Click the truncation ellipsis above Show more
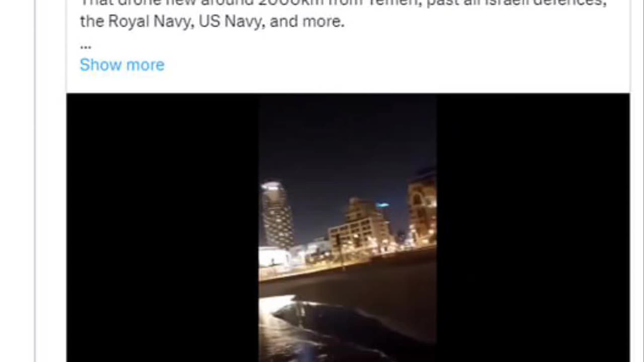Screen dimensions: 644x362 85,47
